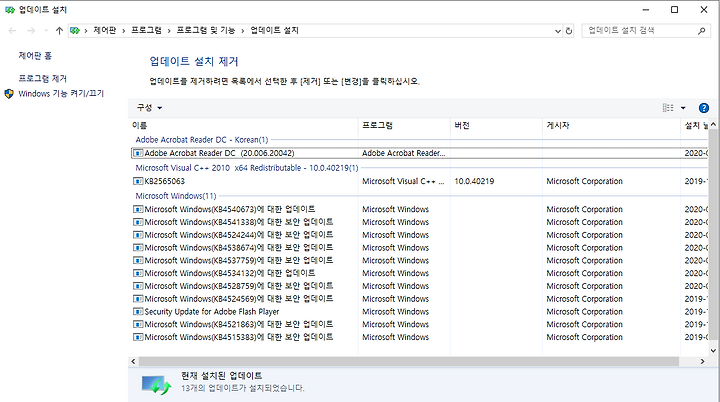
Task: Sort by the 이름 column header
Action: tap(244, 125)
